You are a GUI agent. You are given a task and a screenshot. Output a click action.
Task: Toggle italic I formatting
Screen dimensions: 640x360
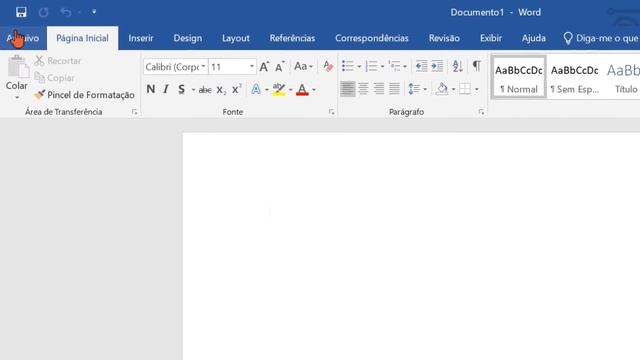point(166,89)
